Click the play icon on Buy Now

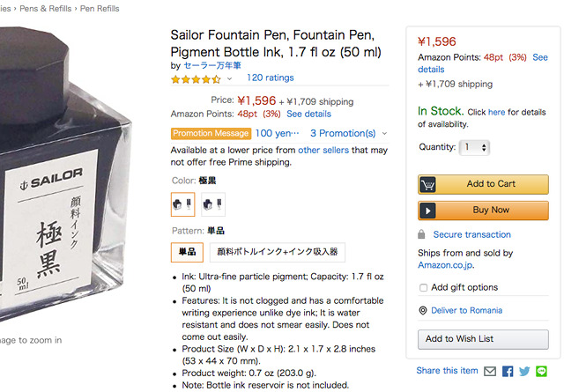coord(428,211)
